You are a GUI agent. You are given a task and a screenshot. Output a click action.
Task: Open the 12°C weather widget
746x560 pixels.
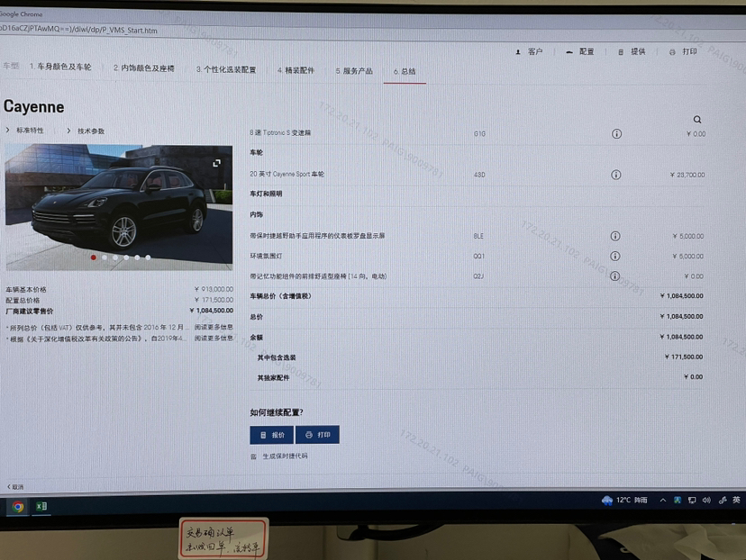[x=624, y=500]
